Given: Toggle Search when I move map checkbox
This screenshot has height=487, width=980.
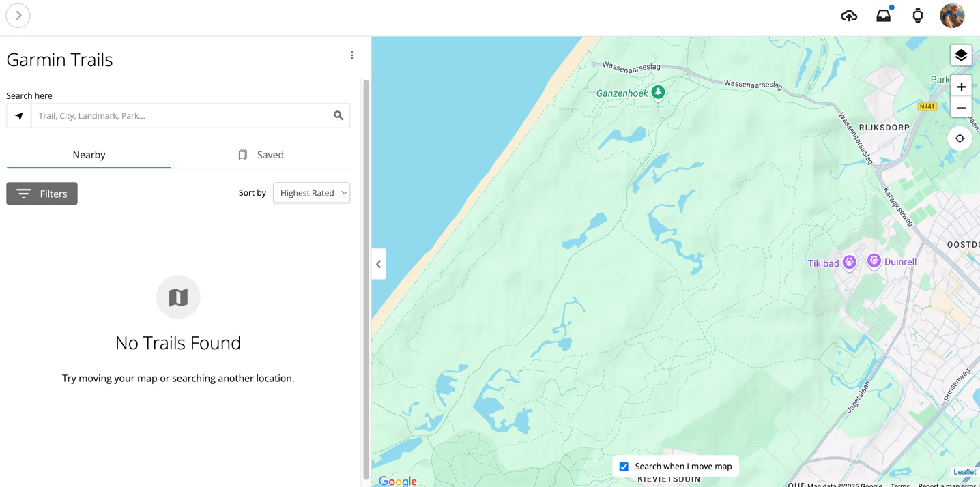Looking at the screenshot, I should point(624,467).
